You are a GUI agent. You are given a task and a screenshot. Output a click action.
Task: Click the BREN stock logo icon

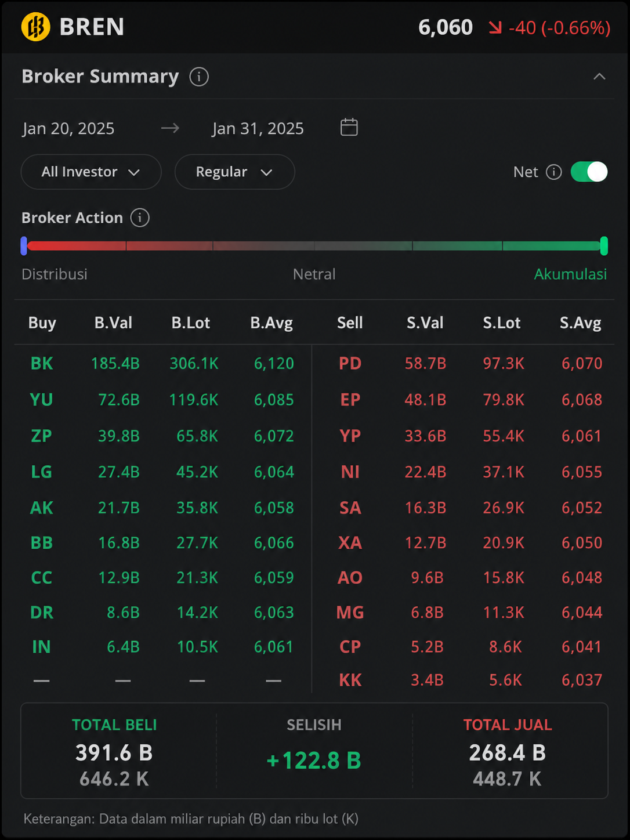(35, 27)
